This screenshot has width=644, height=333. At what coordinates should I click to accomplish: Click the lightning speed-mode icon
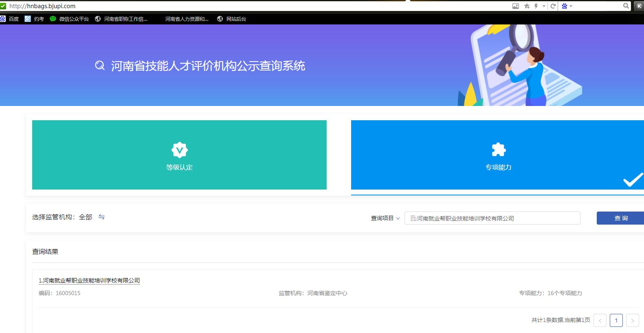point(536,6)
